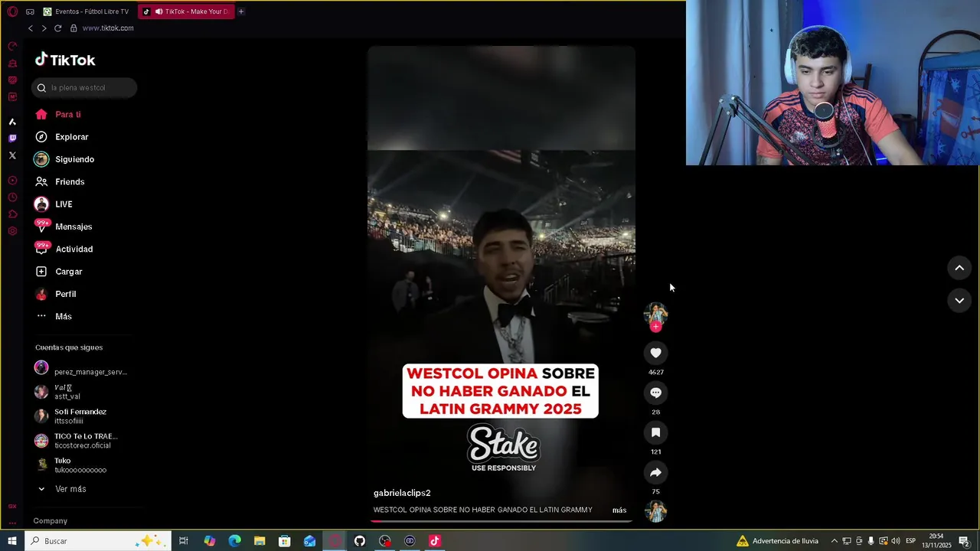This screenshot has width=980, height=551.
Task: Open Aria AI icon in sidebar
Action: coord(12,122)
